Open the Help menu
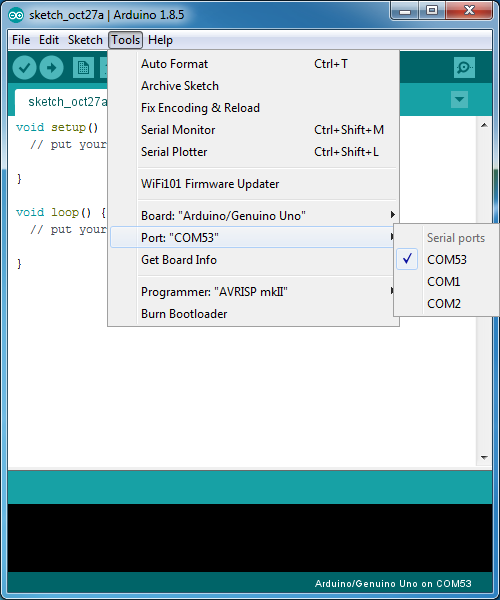 (160, 40)
